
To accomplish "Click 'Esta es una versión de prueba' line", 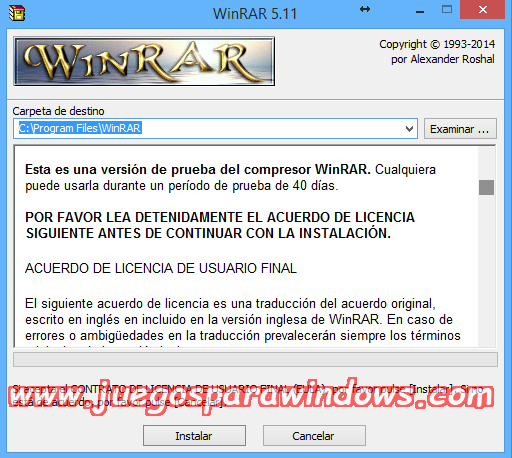I will 230,170.
